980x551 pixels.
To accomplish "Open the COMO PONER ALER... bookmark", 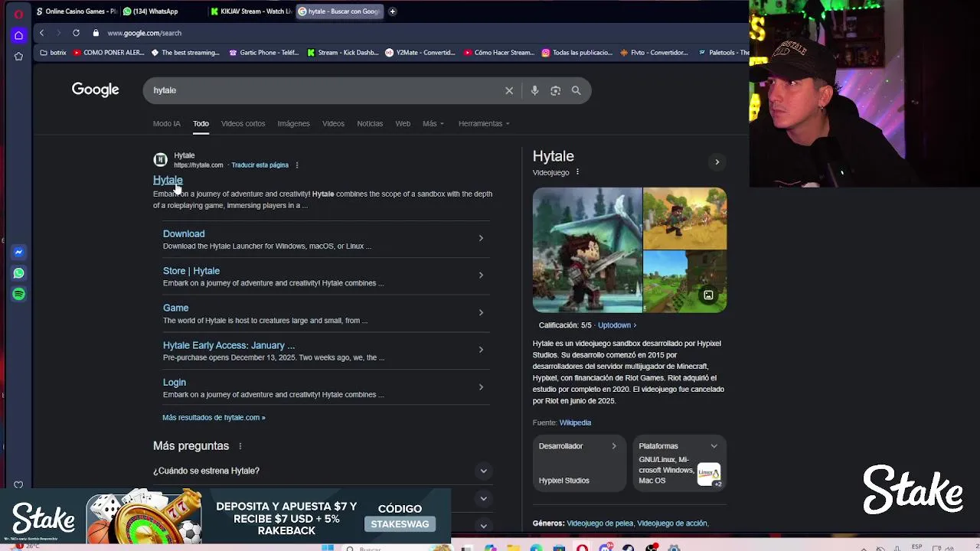I will pos(109,53).
